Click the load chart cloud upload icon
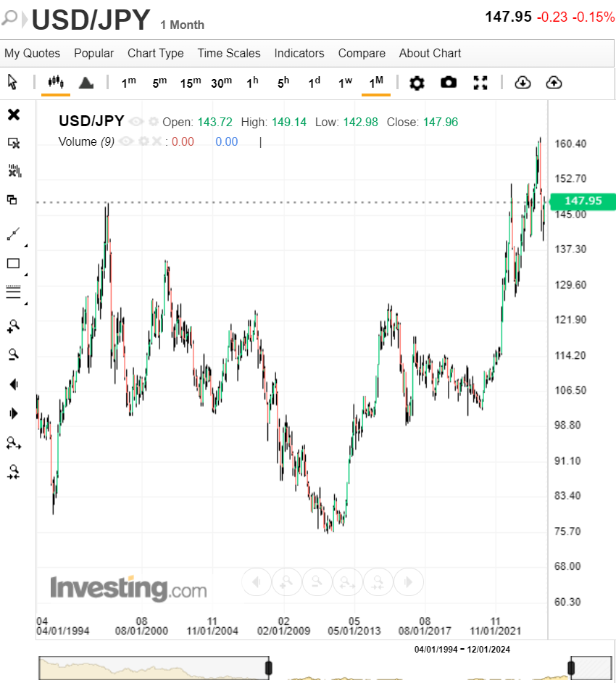Image resolution: width=616 pixels, height=683 pixels. 554,83
